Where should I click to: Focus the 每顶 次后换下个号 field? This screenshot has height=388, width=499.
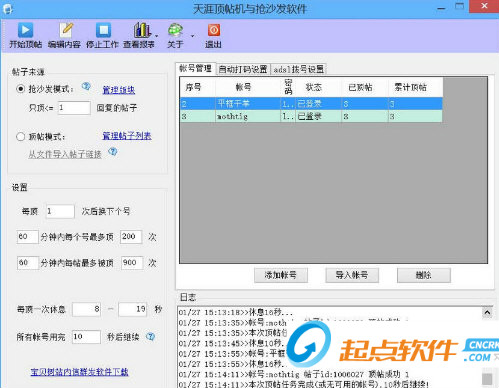pos(60,211)
